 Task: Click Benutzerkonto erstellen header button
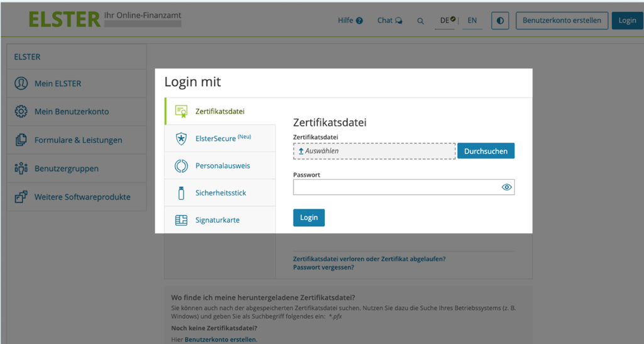(562, 21)
